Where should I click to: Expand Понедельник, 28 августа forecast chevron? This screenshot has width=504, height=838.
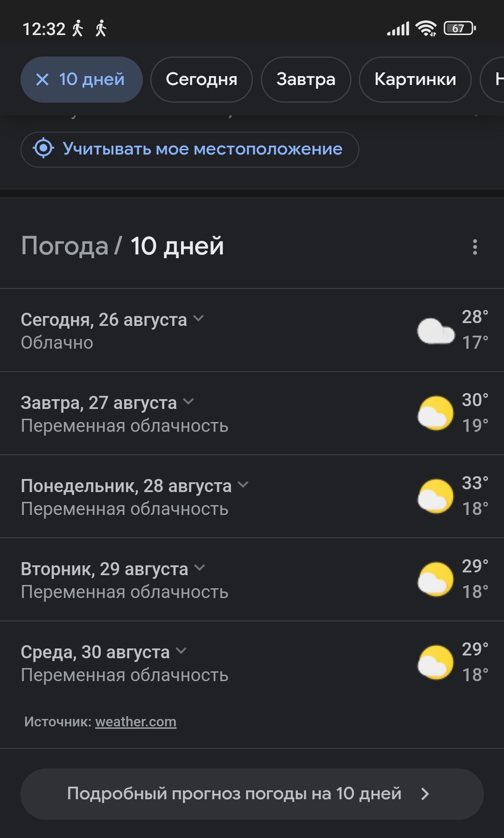click(243, 485)
